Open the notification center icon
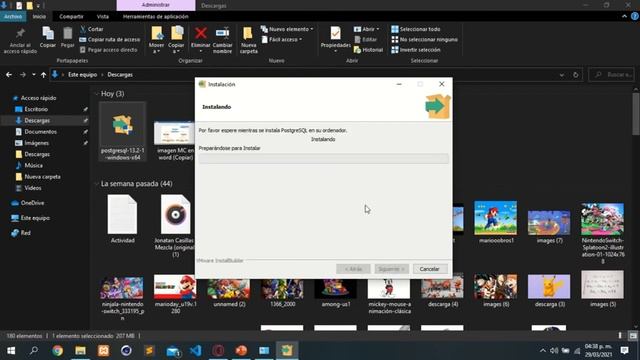 624,351
